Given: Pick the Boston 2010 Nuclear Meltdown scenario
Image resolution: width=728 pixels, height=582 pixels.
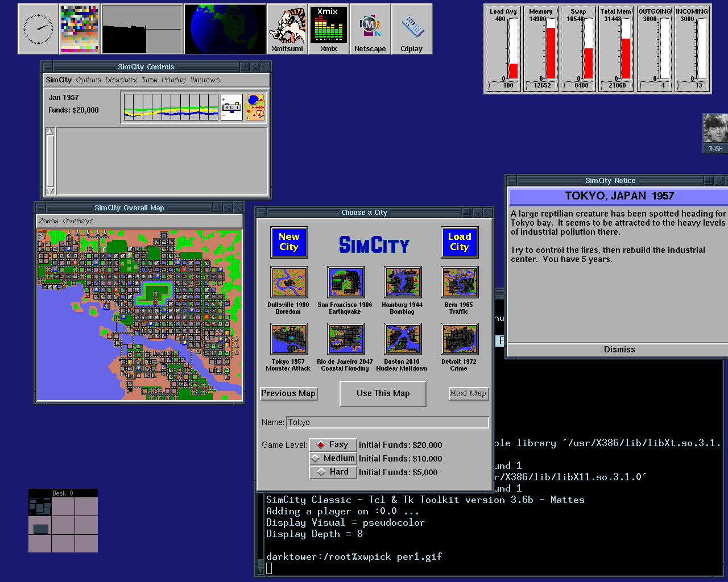Looking at the screenshot, I should click(403, 339).
